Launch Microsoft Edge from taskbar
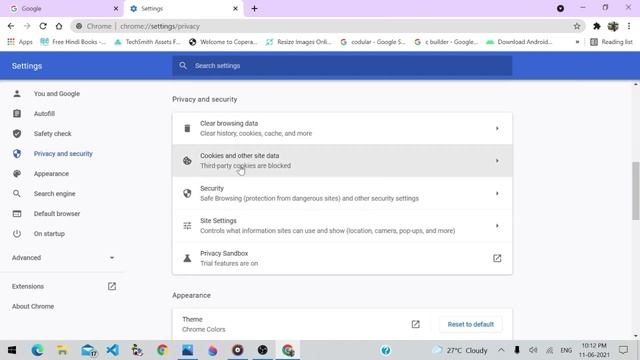Viewport: 640px width, 360px height. (x=38, y=350)
